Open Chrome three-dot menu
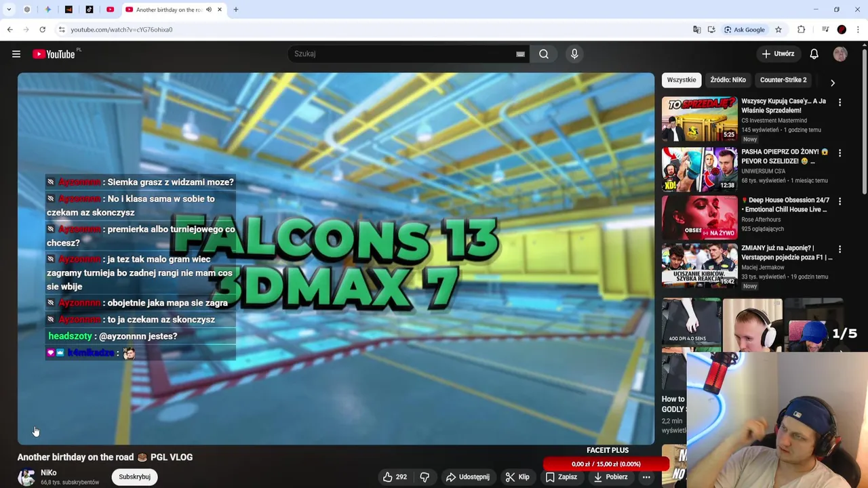868x488 pixels. pyautogui.click(x=858, y=30)
